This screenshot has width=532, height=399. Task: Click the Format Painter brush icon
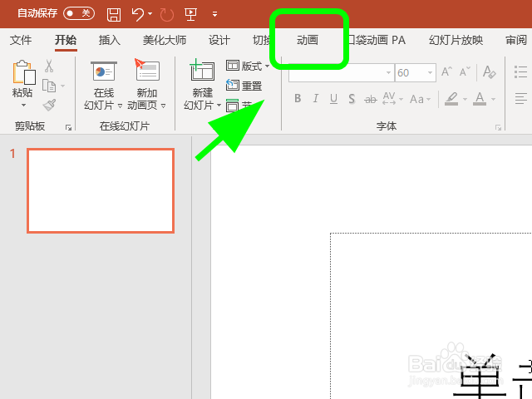click(x=50, y=105)
